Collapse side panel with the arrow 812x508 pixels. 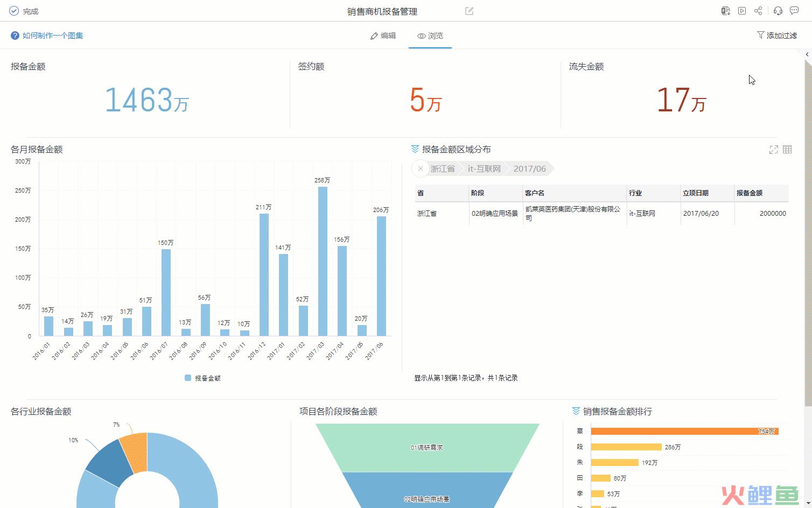807,54
